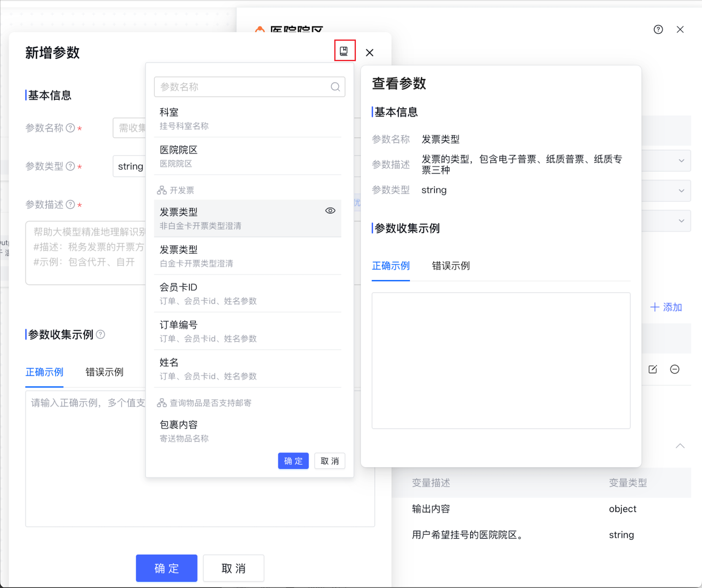Click the 添加 link with plus sign
The image size is (702, 588).
tap(666, 307)
